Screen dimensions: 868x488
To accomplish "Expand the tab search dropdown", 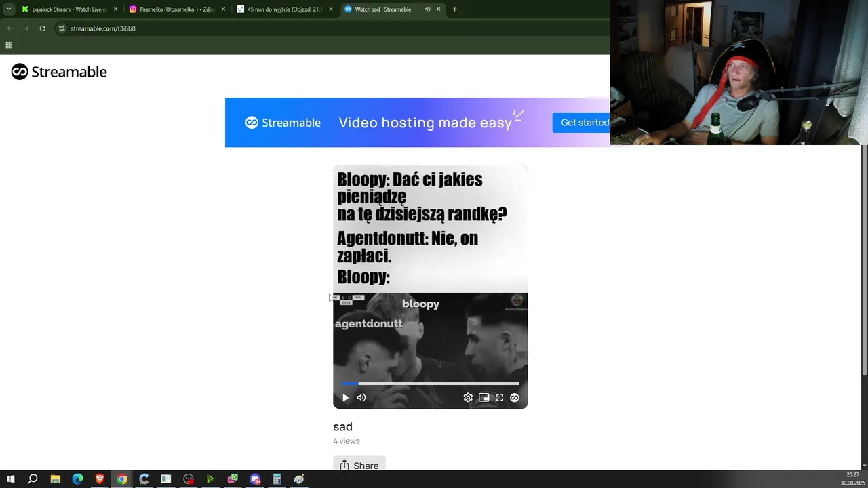I will click(x=9, y=9).
